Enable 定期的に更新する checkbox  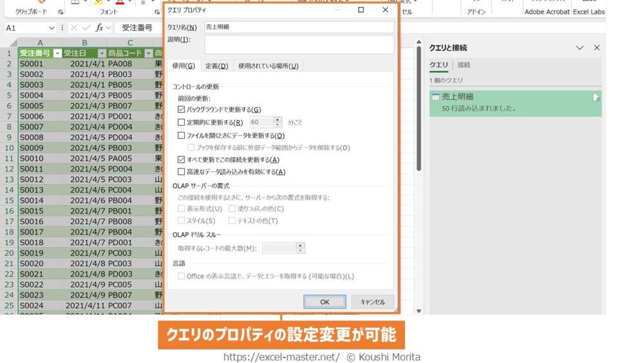[x=181, y=122]
